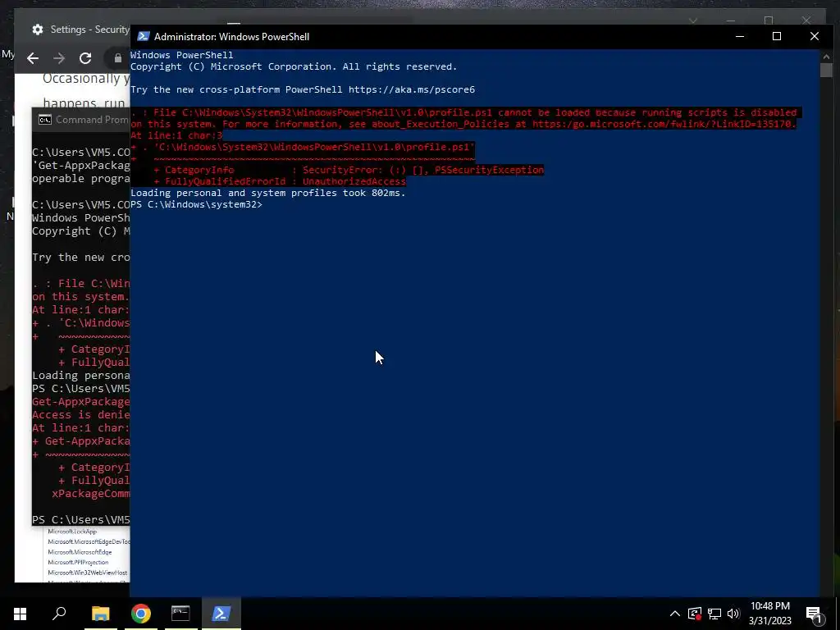840x630 pixels.
Task: Click the padlock site info icon in Chrome
Action: [x=118, y=58]
